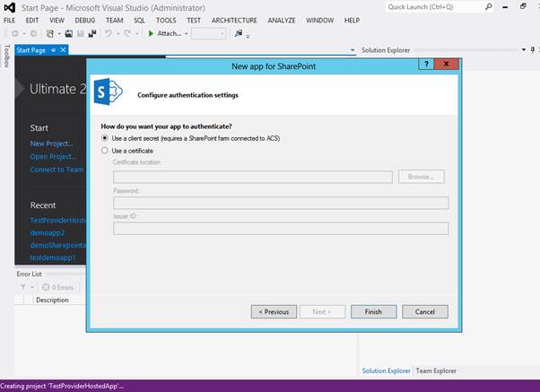The width and height of the screenshot is (540, 392).
Task: Click the Issuer ID input field
Action: pyautogui.click(x=281, y=229)
